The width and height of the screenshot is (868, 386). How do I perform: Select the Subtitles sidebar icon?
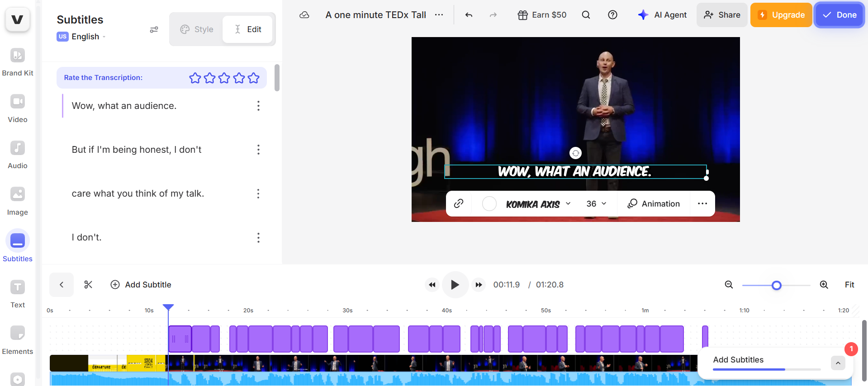click(18, 241)
